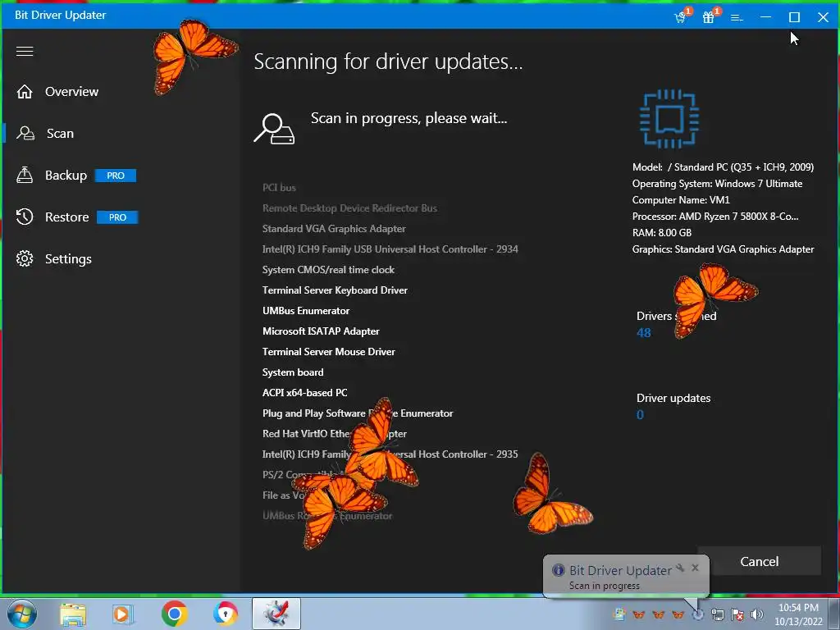This screenshot has height=630, width=840.
Task: Click the Restore clock-arrow icon
Action: click(x=25, y=217)
